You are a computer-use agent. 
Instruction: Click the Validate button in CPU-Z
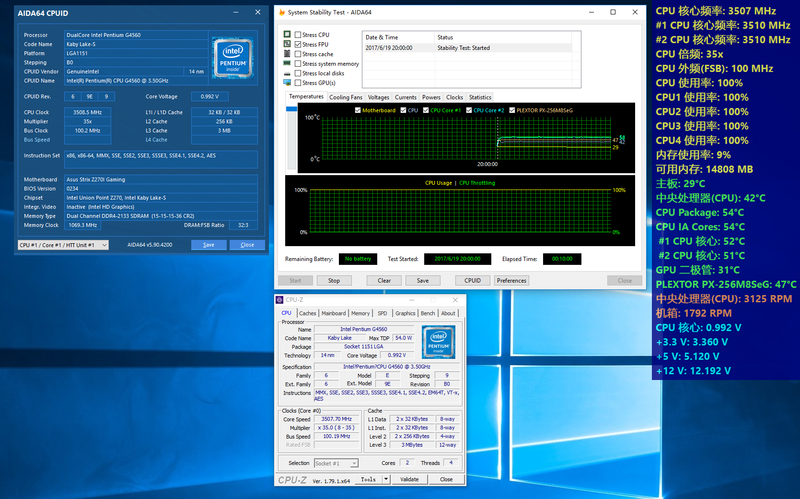tap(409, 479)
